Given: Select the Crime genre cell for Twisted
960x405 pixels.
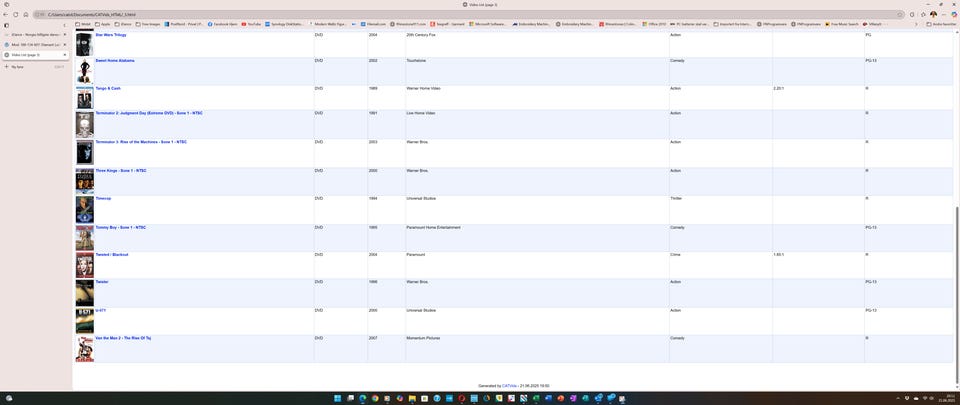Looking at the screenshot, I should tap(721, 265).
